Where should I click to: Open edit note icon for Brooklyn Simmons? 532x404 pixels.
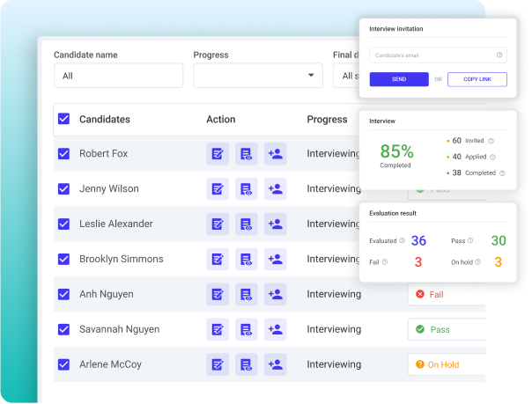218,260
